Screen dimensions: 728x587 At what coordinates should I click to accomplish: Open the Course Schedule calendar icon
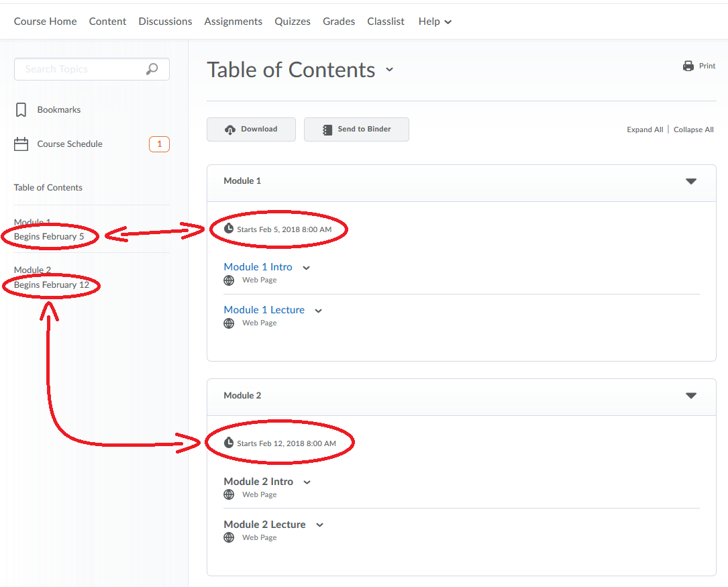[x=21, y=144]
